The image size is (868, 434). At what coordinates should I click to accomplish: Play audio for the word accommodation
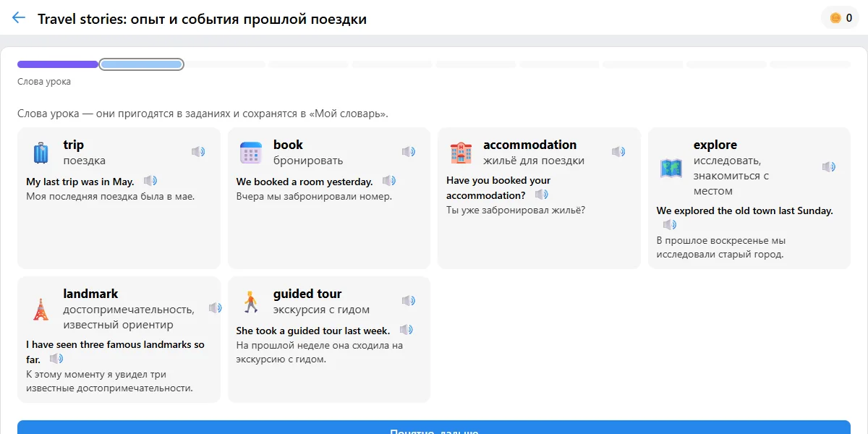[618, 152]
